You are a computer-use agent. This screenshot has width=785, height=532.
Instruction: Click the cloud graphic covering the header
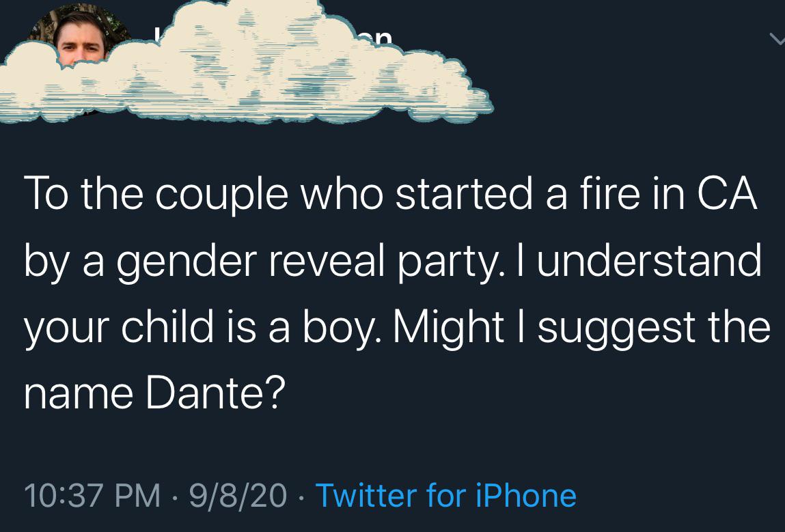246,75
